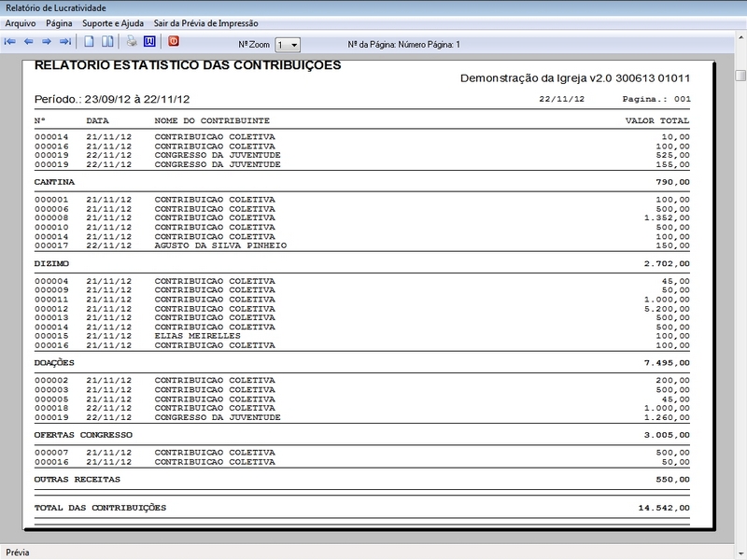Click 'VALOR TOTAL' column header
Image resolution: width=747 pixels, height=560 pixels.
tap(657, 120)
